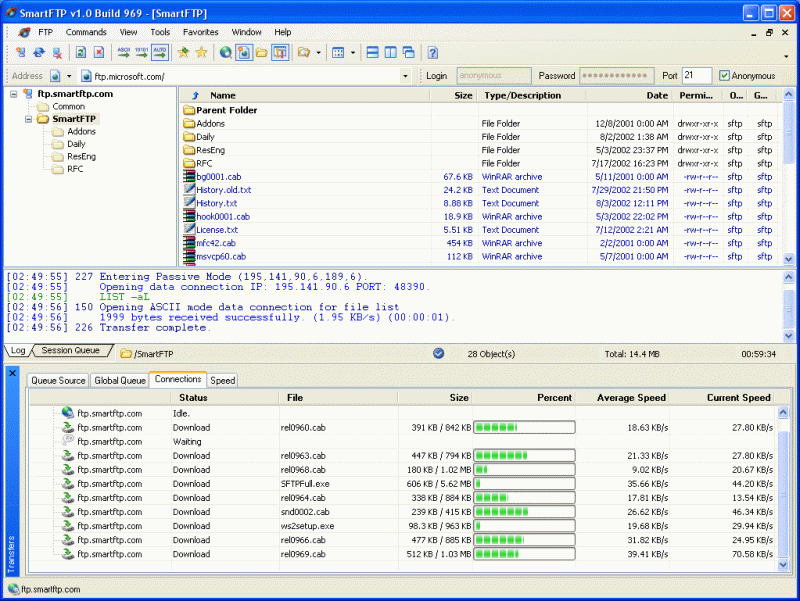Click file list scrollbar down arrow

click(x=788, y=259)
